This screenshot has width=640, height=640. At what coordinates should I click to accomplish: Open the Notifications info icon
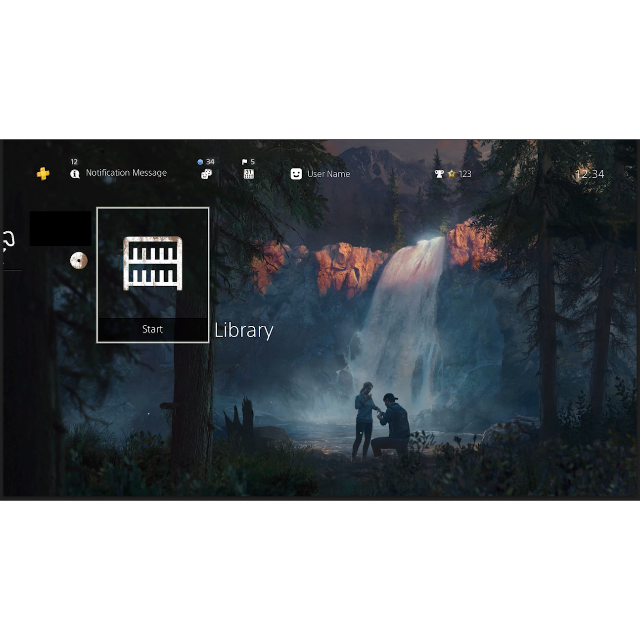(75, 174)
